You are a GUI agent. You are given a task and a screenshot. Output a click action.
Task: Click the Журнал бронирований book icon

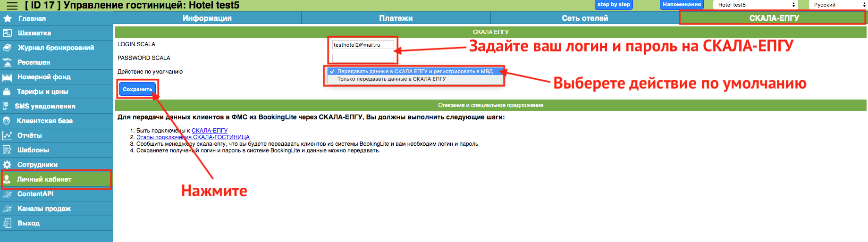(x=8, y=48)
